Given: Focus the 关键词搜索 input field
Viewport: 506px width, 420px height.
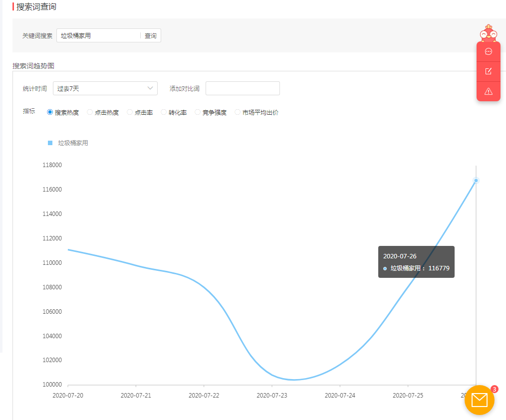Looking at the screenshot, I should tap(98, 36).
